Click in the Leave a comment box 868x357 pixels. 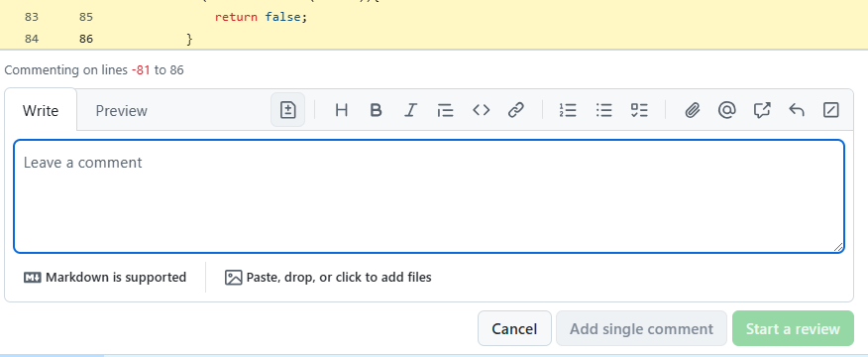tap(429, 196)
